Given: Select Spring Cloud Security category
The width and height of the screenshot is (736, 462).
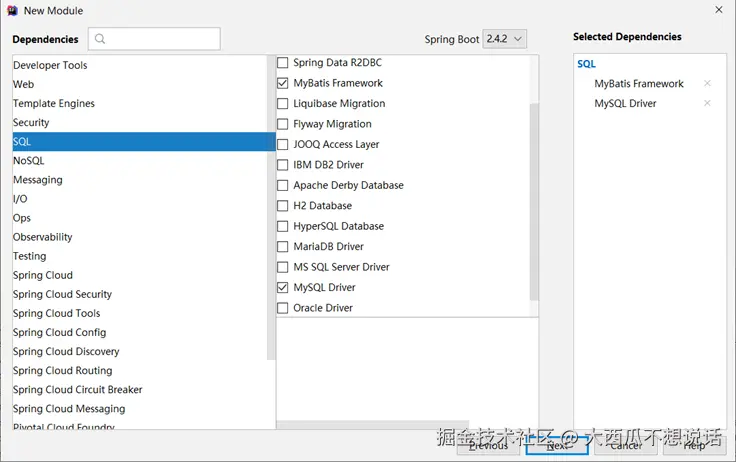Looking at the screenshot, I should [139, 294].
